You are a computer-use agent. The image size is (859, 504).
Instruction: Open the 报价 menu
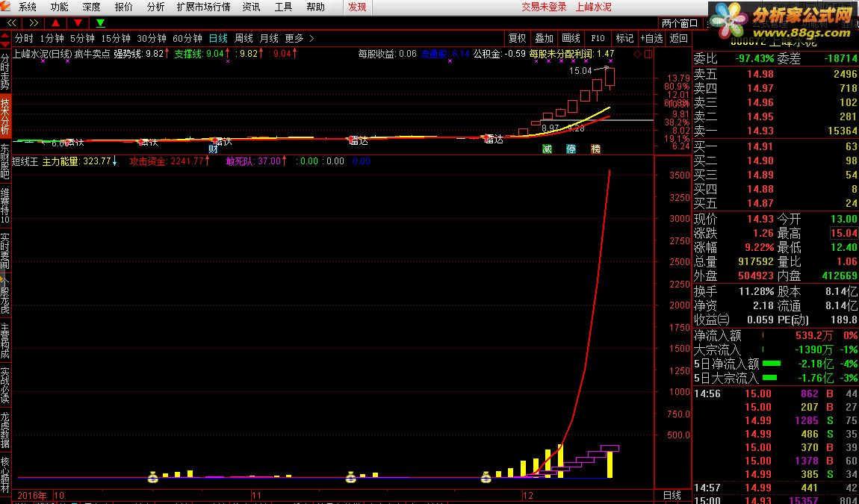point(123,7)
